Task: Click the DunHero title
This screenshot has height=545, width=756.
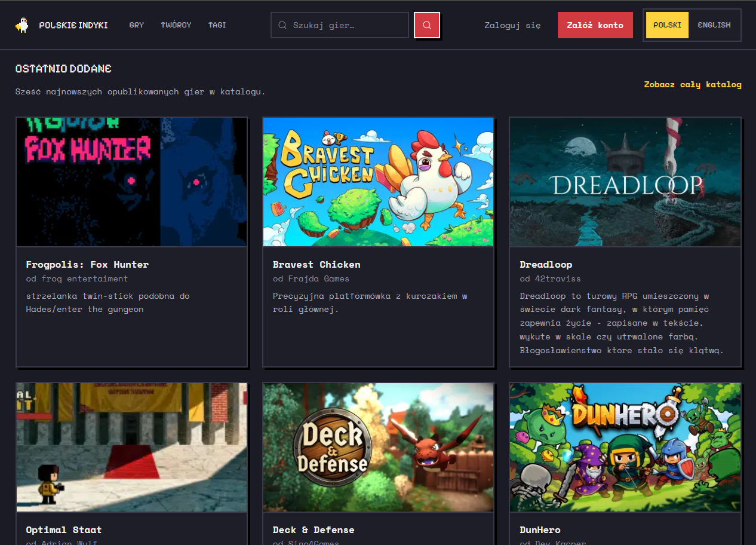Action: click(540, 529)
